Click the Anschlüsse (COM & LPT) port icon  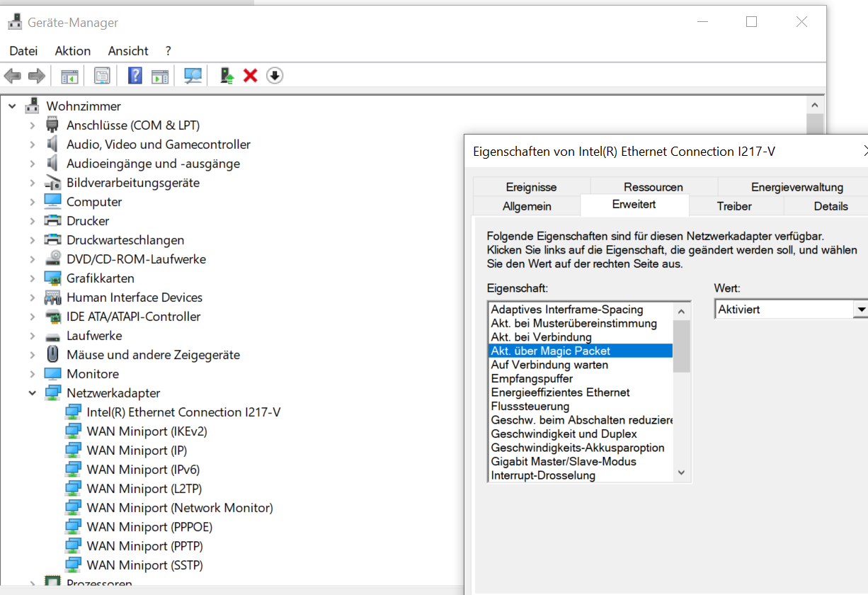point(52,125)
